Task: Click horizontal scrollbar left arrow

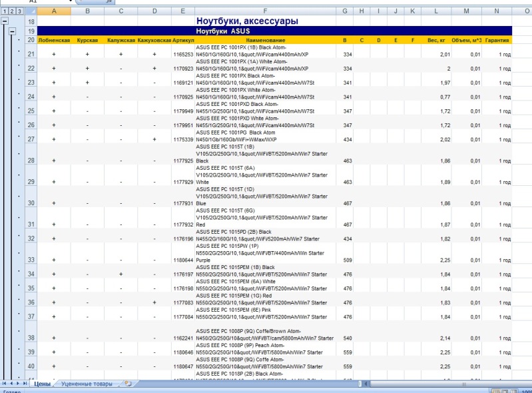Action: point(366,384)
